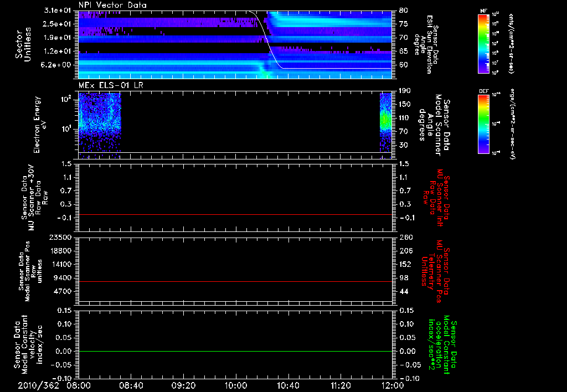Click the 08:40 time axis label
The height and width of the screenshot is (392, 567).
coord(131,385)
